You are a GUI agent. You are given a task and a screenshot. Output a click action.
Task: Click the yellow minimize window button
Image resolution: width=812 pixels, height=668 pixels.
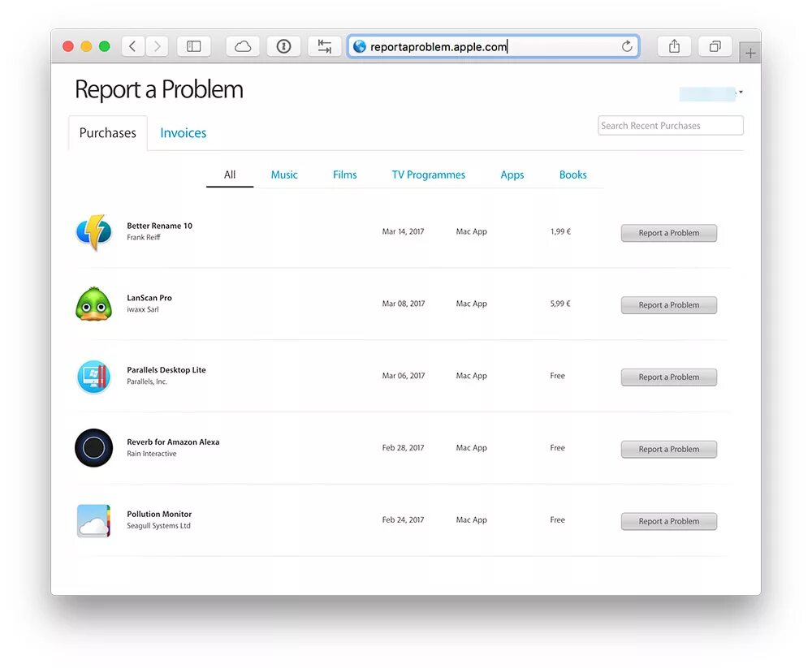[87, 46]
